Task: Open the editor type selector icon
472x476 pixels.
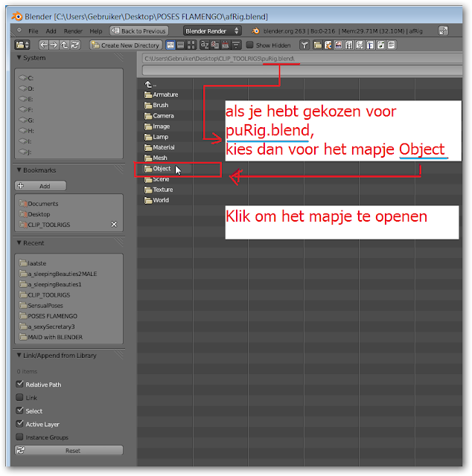Action: [x=22, y=45]
